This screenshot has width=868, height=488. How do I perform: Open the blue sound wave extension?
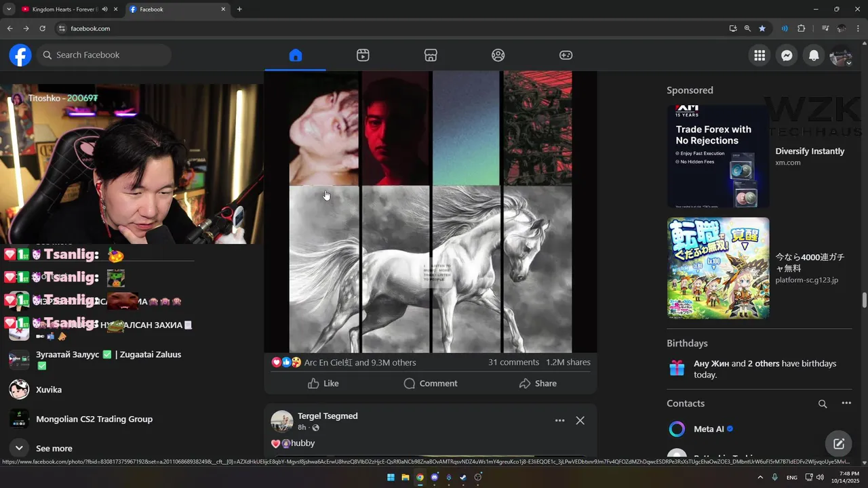tap(785, 28)
